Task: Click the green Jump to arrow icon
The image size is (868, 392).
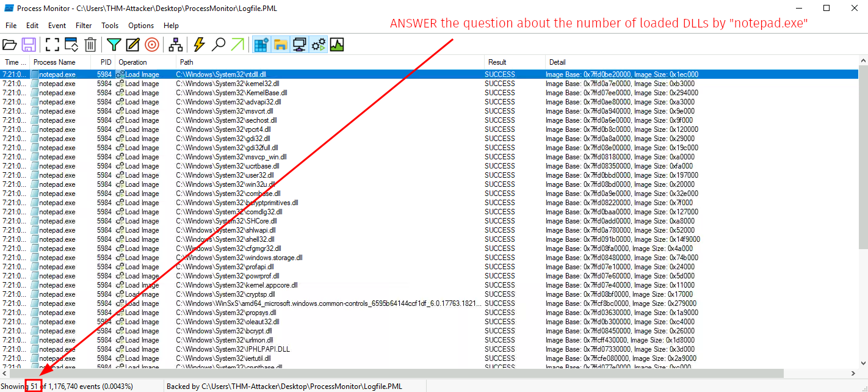Action: click(237, 45)
